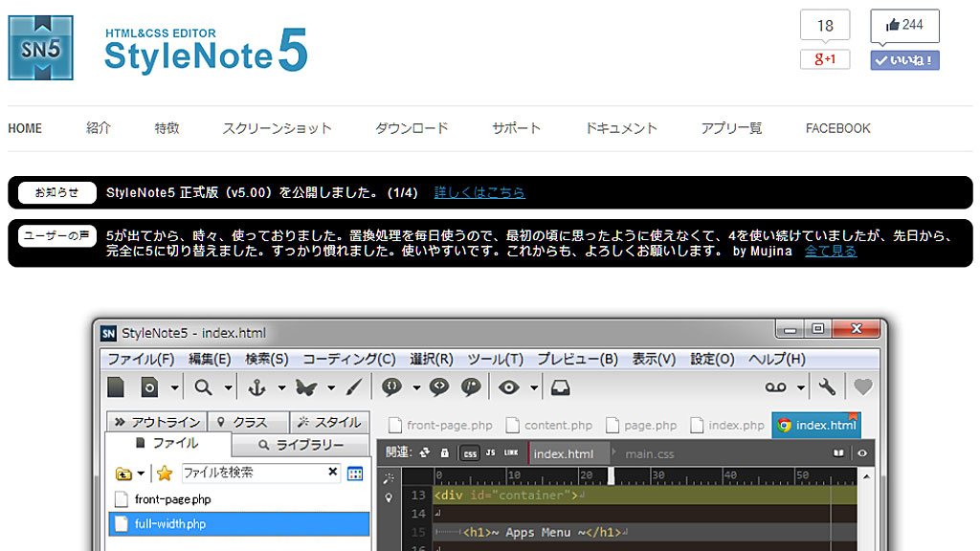Go to the ダウンロード page
The height and width of the screenshot is (551, 980).
click(412, 128)
